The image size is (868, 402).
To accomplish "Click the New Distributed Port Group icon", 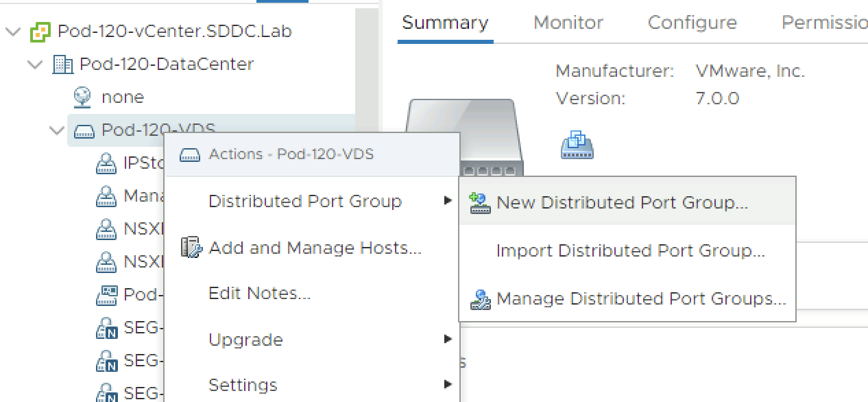I will (x=480, y=203).
